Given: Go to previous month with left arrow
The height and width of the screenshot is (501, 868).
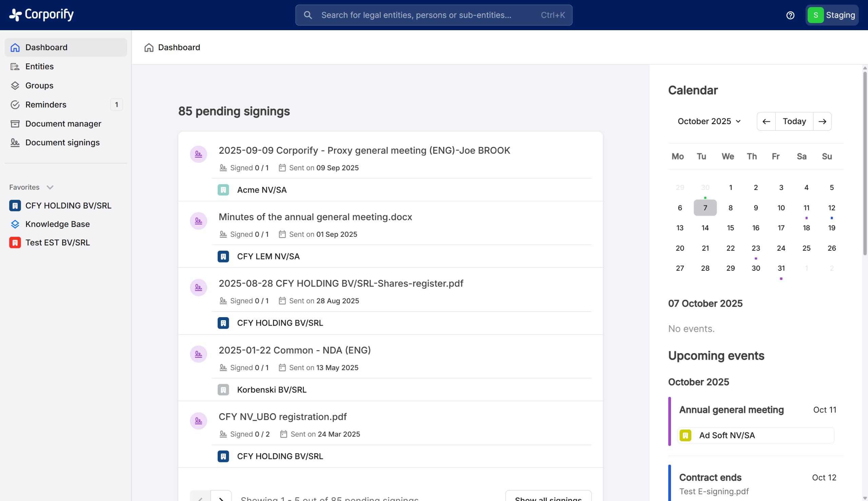Looking at the screenshot, I should [x=766, y=121].
